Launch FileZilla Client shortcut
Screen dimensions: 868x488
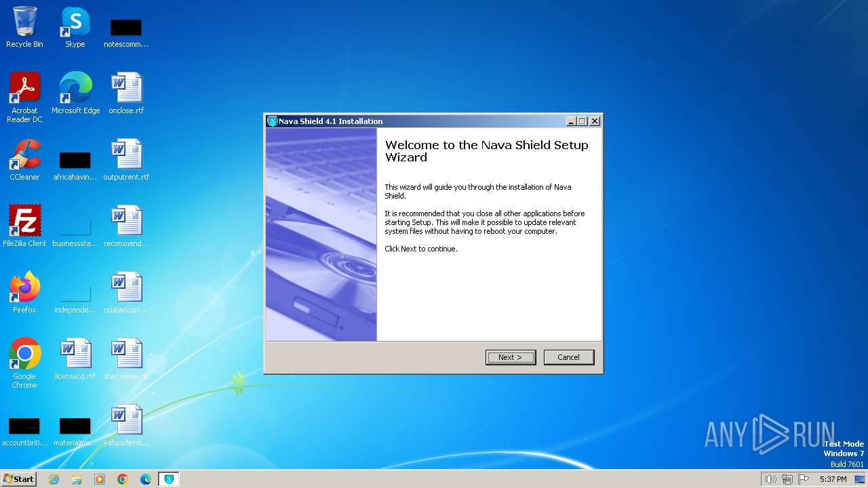24,226
